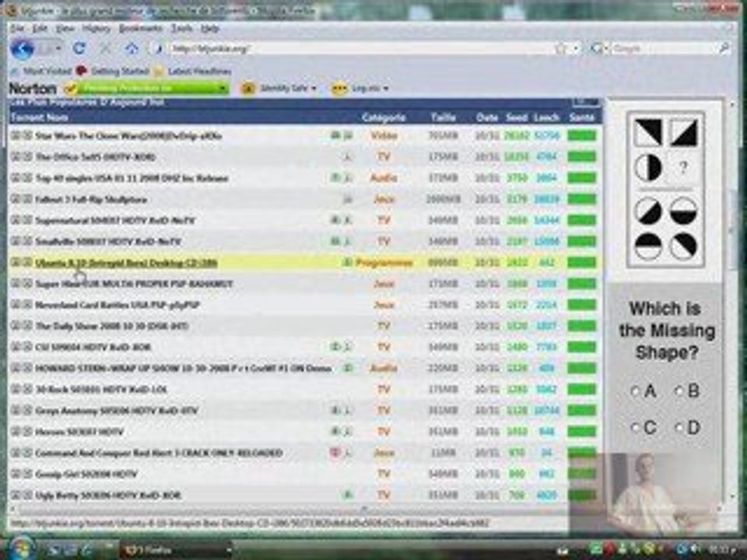The width and height of the screenshot is (747, 560).
Task: Reload the page with the refresh icon
Action: 79,48
